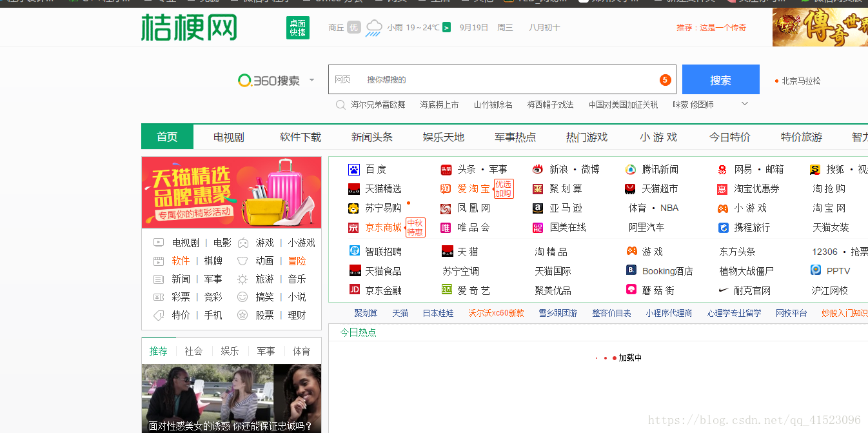This screenshot has width=868, height=433.
Task: Click the orange 5 badge in search box
Action: pos(666,80)
